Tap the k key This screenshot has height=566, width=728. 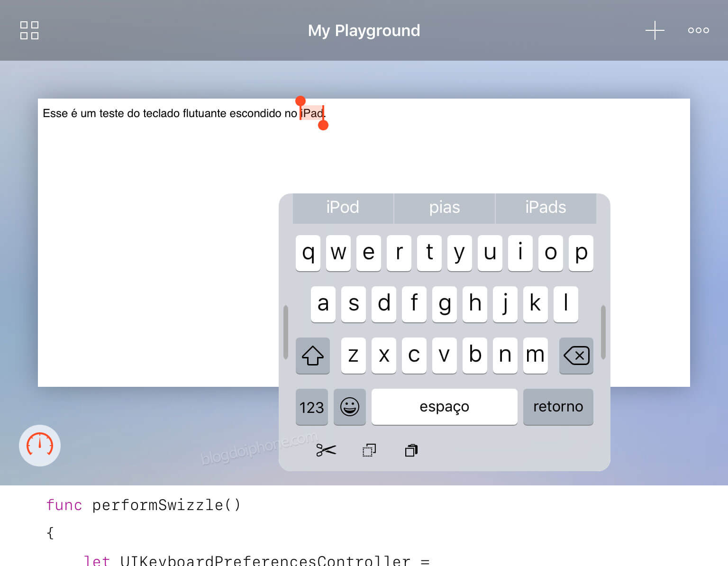(x=536, y=304)
